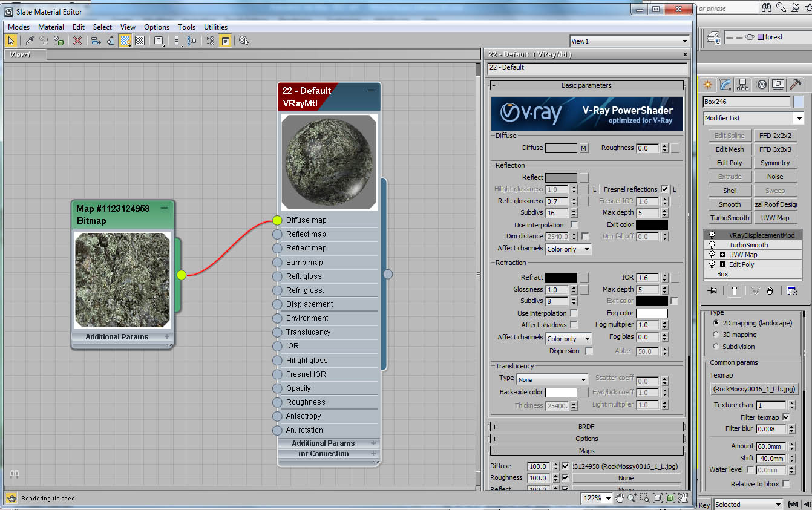Viewport: 812px width, 510px height.
Task: Open the Options menu
Action: 157,27
